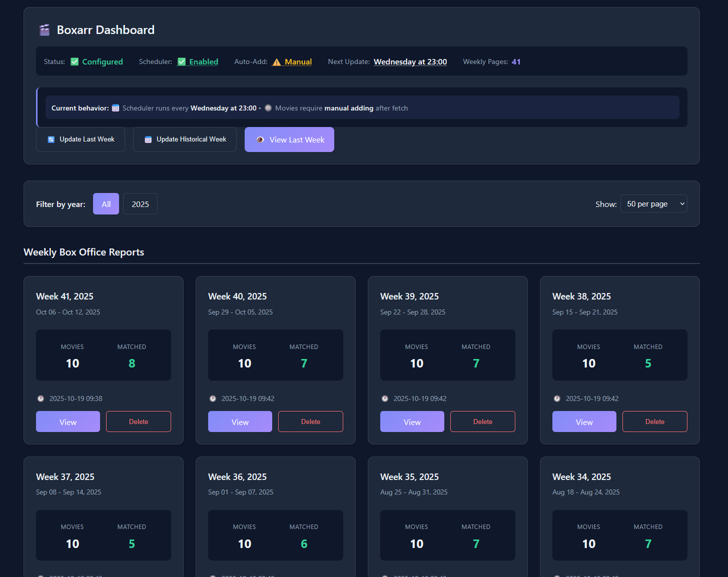Delete the Week 39, 2025 report

coord(482,422)
